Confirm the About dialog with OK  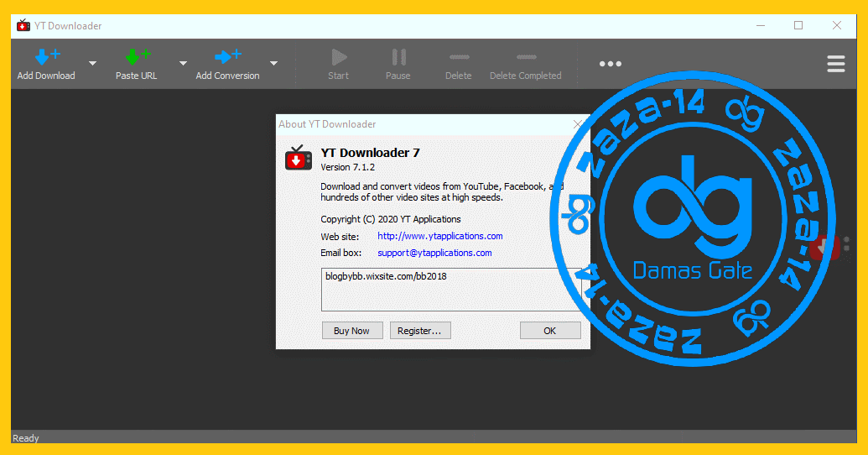[x=550, y=330]
